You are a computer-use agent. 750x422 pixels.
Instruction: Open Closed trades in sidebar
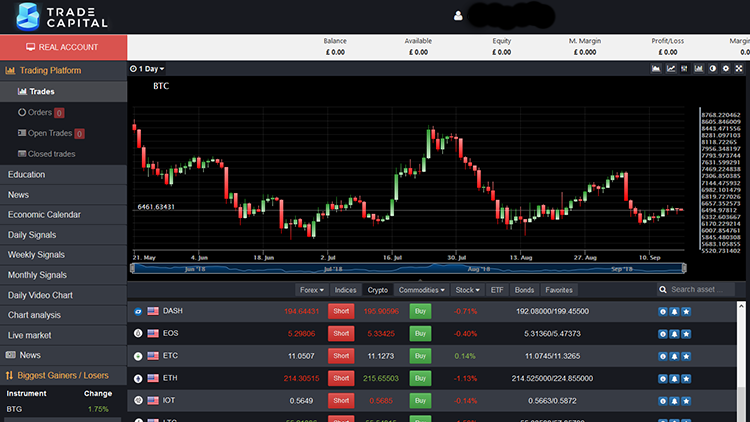[x=64, y=154]
